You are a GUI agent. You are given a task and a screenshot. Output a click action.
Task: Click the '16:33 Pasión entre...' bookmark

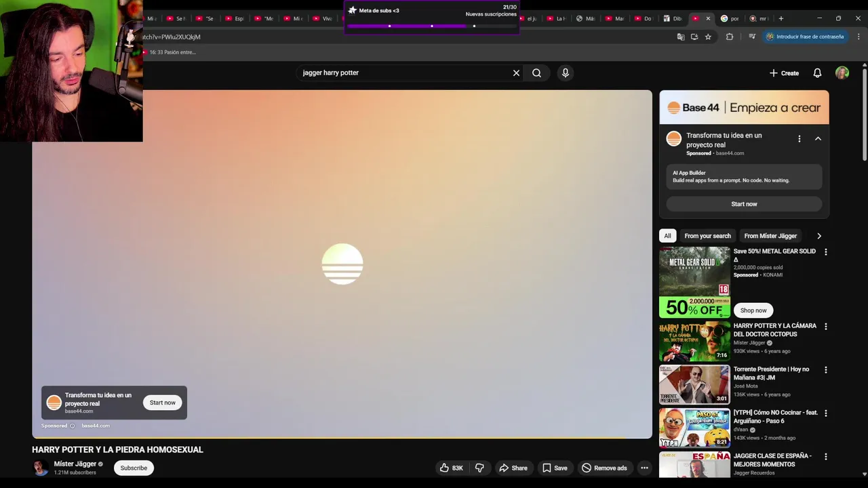point(169,52)
